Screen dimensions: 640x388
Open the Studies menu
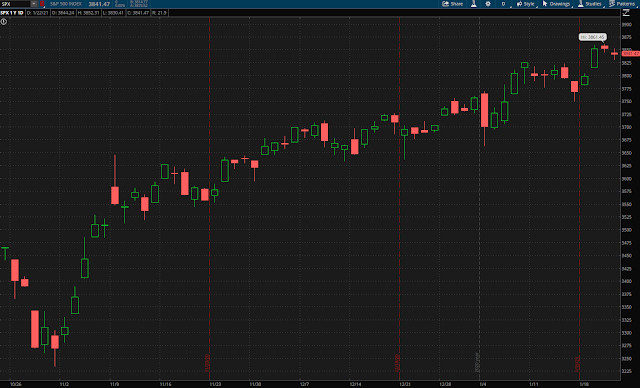coord(589,4)
